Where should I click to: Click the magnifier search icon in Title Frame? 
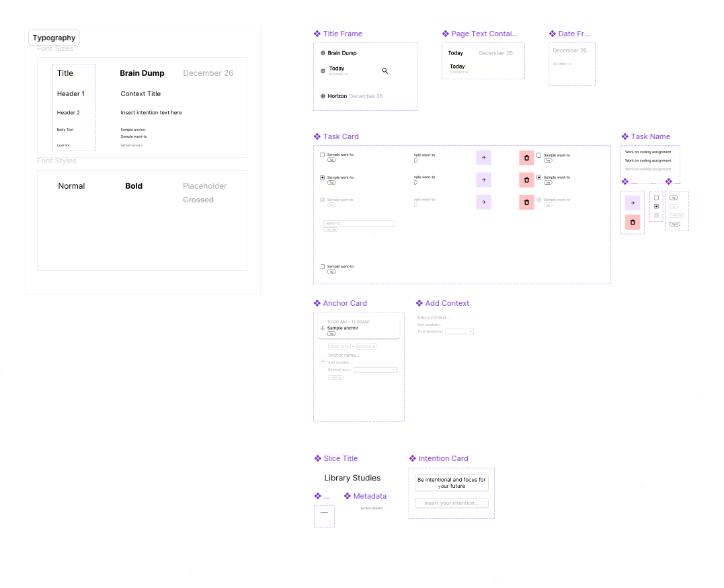[x=385, y=71]
